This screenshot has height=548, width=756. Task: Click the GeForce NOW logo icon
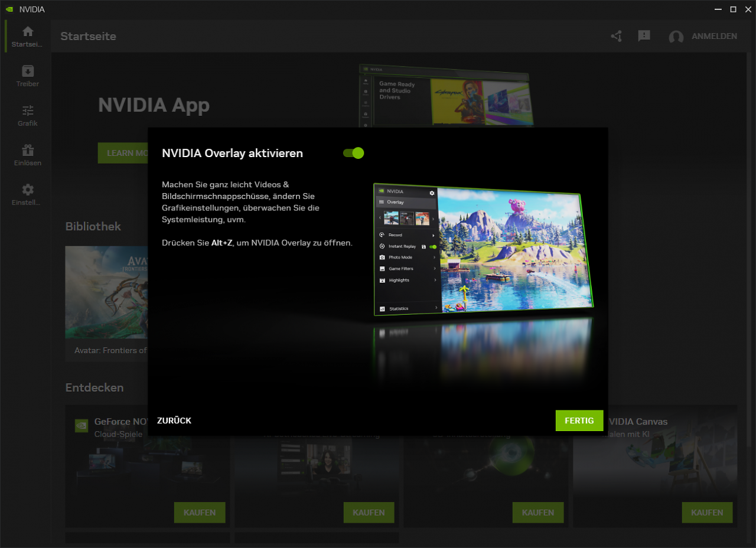[x=82, y=425]
